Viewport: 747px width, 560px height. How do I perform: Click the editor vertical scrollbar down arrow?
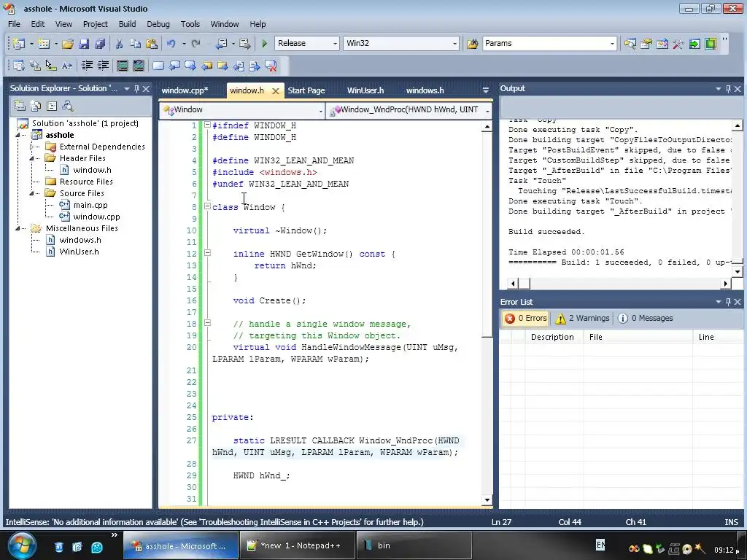487,500
